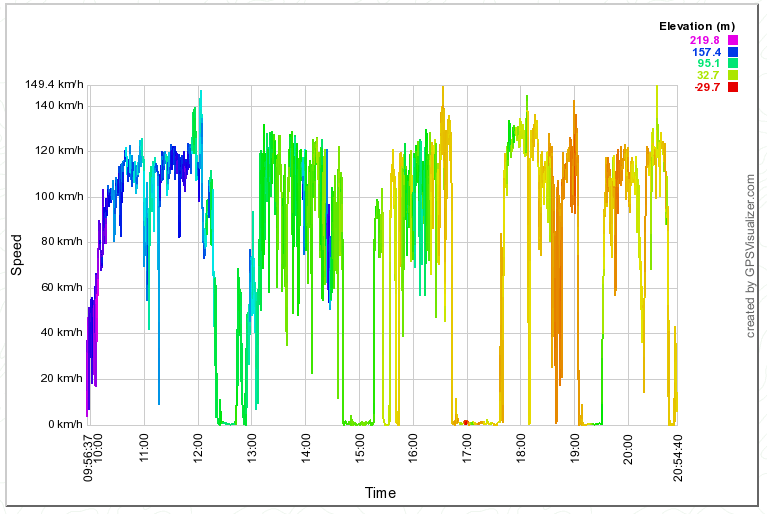Open the 'created by GPSVisualizer.com' credit link
This screenshot has width=767, height=514.
(x=750, y=256)
